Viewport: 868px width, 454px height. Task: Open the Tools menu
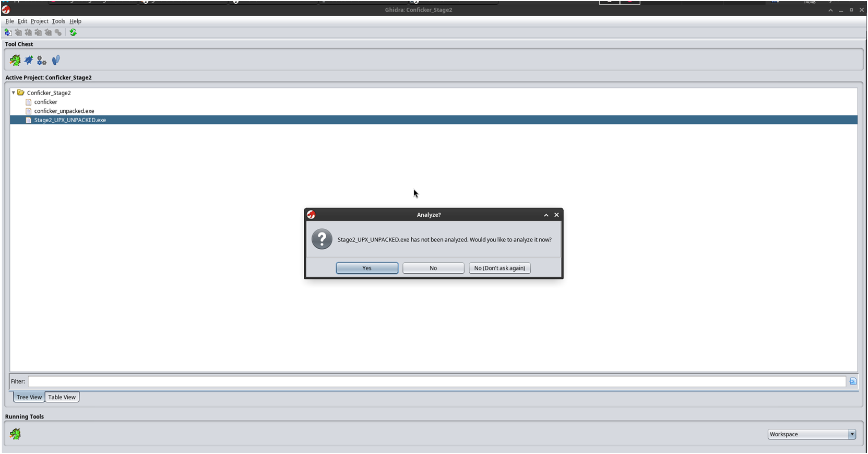(x=58, y=21)
